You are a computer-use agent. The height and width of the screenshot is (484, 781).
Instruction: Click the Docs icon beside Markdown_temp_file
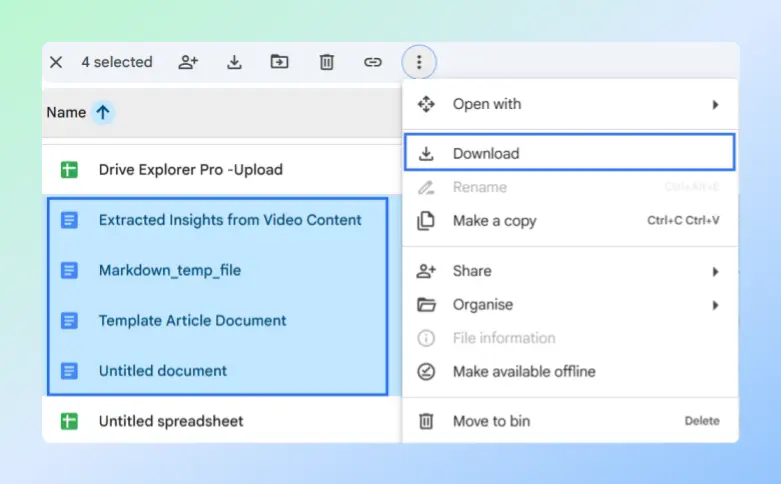coord(69,270)
